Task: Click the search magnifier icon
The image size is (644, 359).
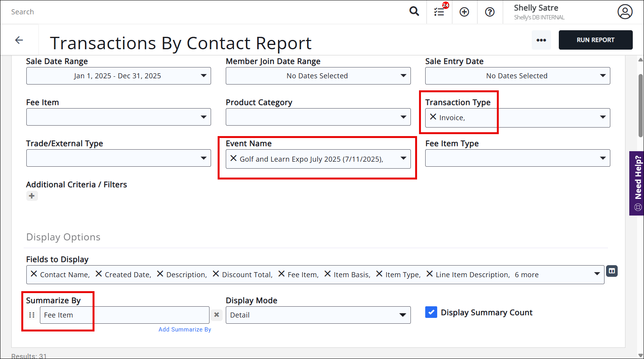Action: 414,12
